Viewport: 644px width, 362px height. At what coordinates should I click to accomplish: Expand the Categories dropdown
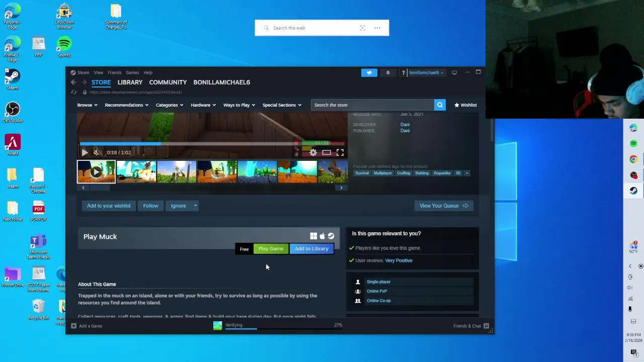tap(170, 105)
